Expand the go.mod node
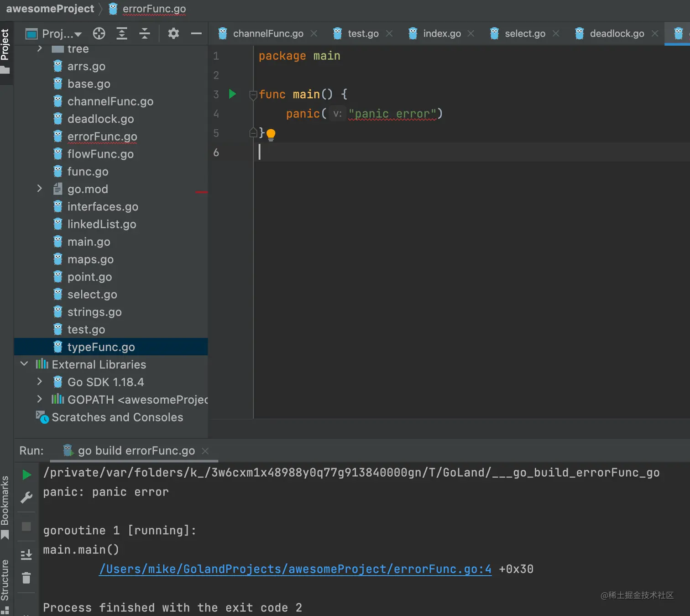Screen dimensions: 690x616 pos(40,189)
